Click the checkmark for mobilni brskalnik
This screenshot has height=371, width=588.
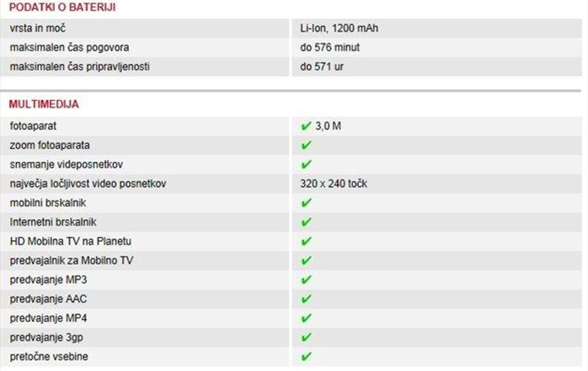click(306, 203)
